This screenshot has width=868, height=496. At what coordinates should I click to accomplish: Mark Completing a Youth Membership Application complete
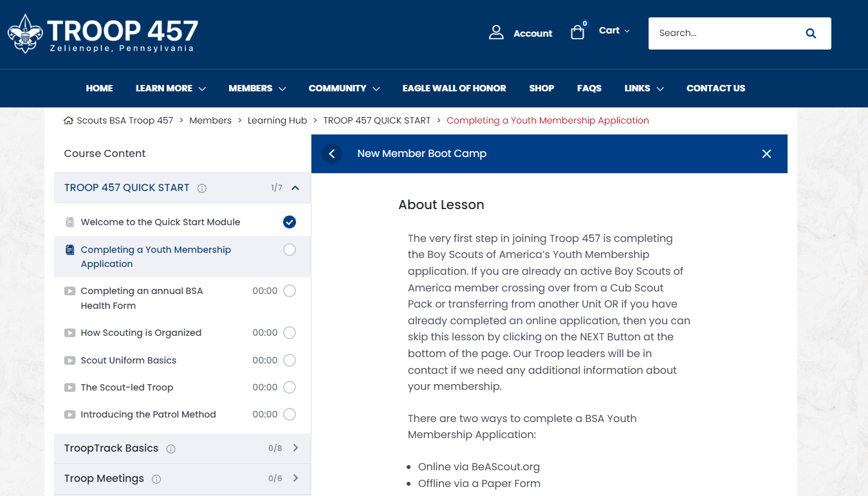(x=290, y=250)
